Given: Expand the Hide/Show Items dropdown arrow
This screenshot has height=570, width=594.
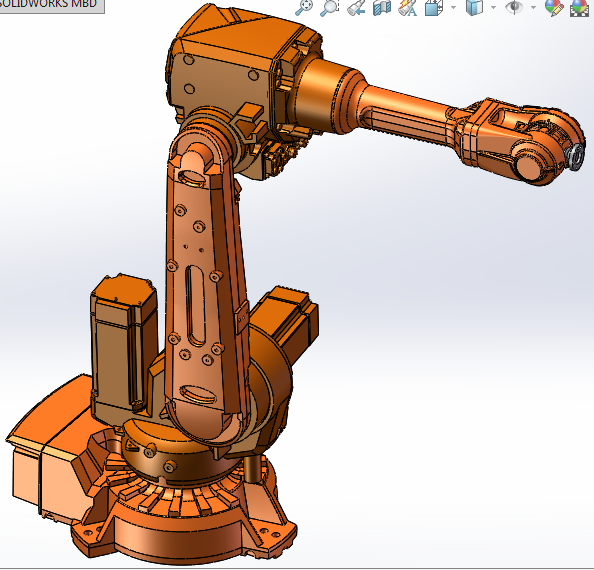Looking at the screenshot, I should 533,7.
